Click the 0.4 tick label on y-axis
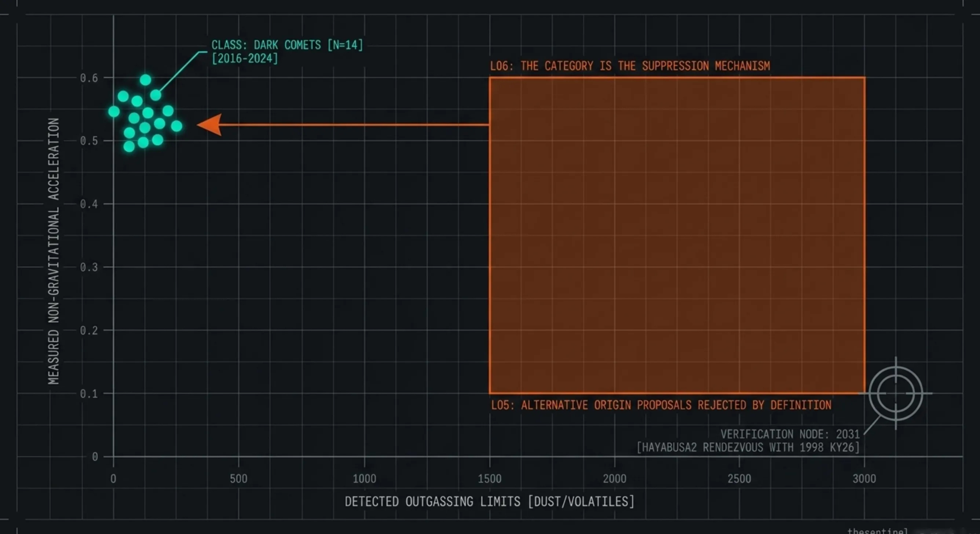Image resolution: width=980 pixels, height=534 pixels. (89, 204)
